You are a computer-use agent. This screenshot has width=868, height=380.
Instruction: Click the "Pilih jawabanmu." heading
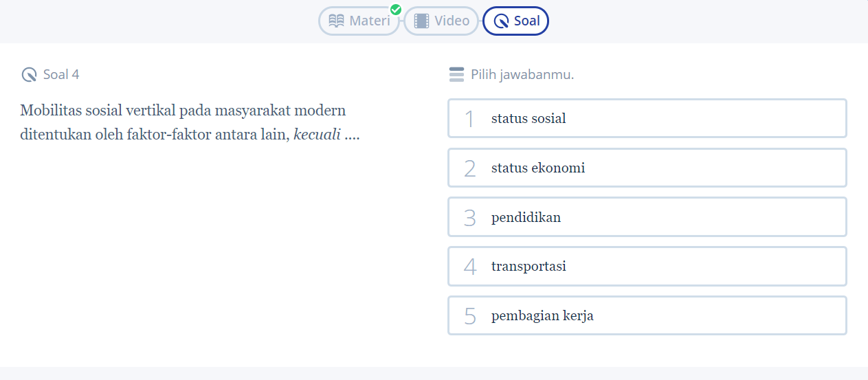(522, 75)
